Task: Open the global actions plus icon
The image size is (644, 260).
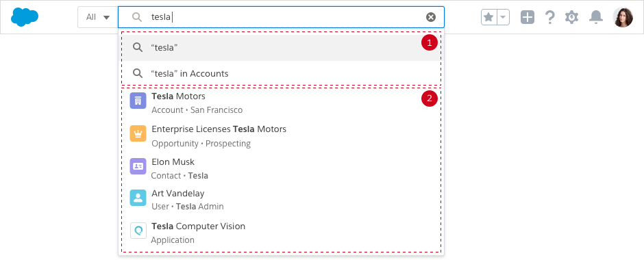Action: pyautogui.click(x=528, y=17)
